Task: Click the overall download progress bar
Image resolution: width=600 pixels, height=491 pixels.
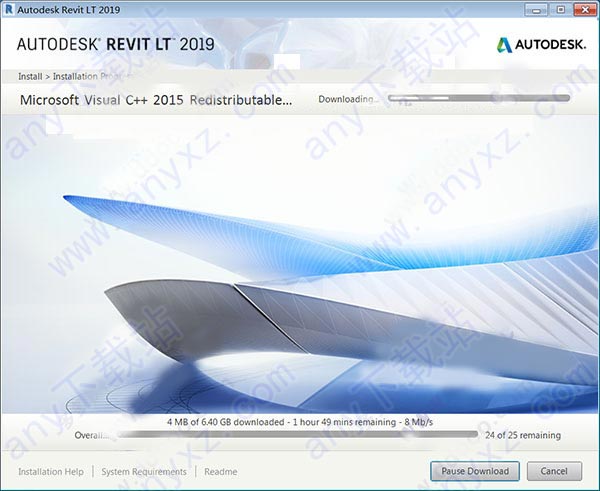Action: [x=298, y=434]
